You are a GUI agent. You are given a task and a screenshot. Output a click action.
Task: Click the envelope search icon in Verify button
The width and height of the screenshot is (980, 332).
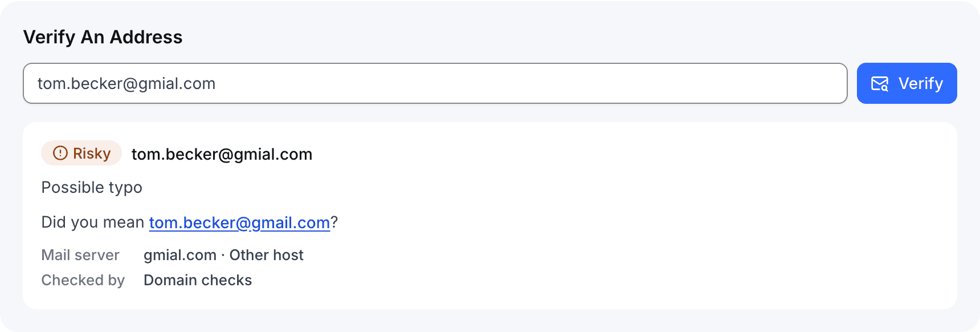tap(880, 84)
